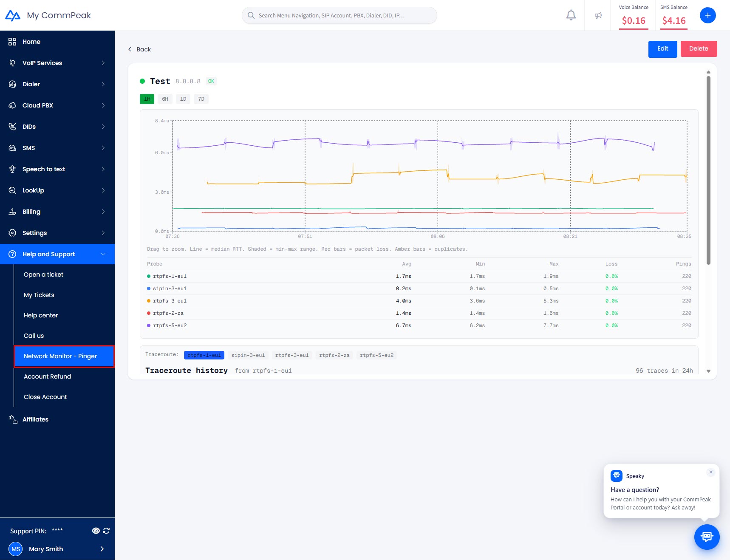The height and width of the screenshot is (560, 730).
Task: Click the Cloud PBX icon
Action: point(12,105)
